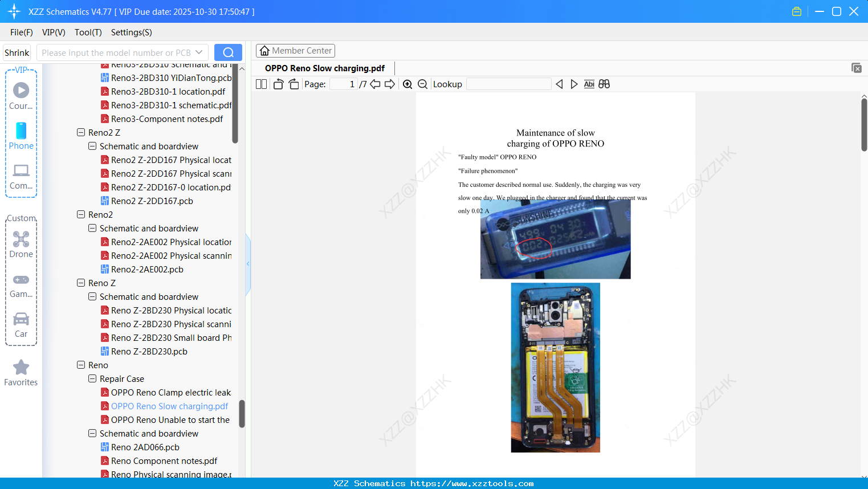This screenshot has width=868, height=489.
Task: Open Reno2 Z-2DD167-0 location.pdf
Action: coord(166,187)
